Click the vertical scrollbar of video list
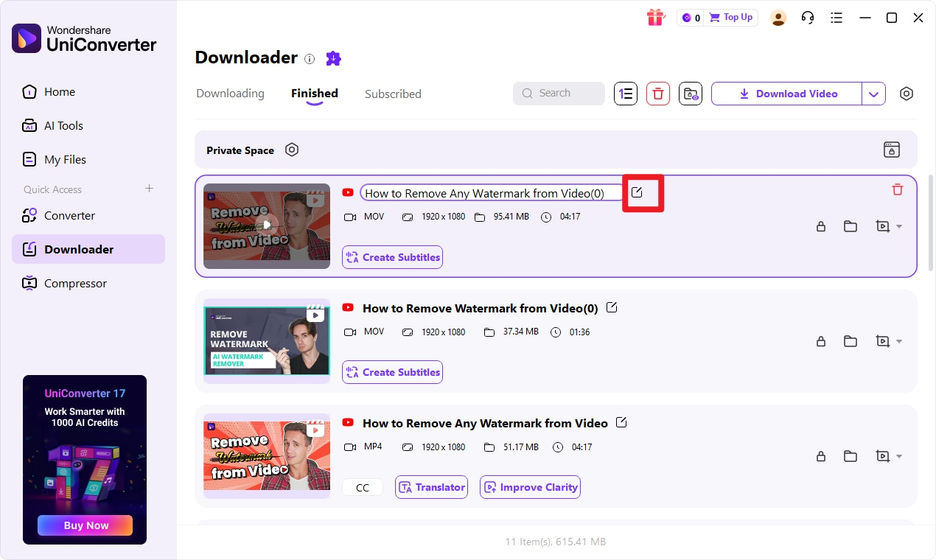The width and height of the screenshot is (936, 560). click(931, 222)
